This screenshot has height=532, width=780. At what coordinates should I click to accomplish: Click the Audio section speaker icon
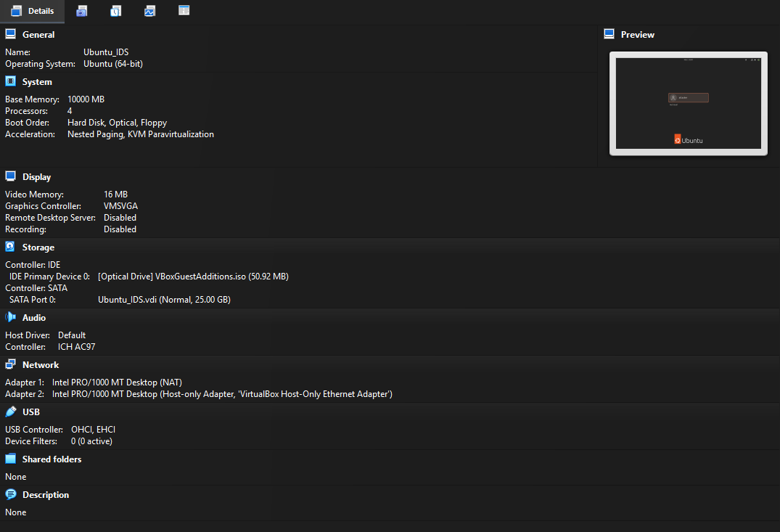pyautogui.click(x=10, y=317)
